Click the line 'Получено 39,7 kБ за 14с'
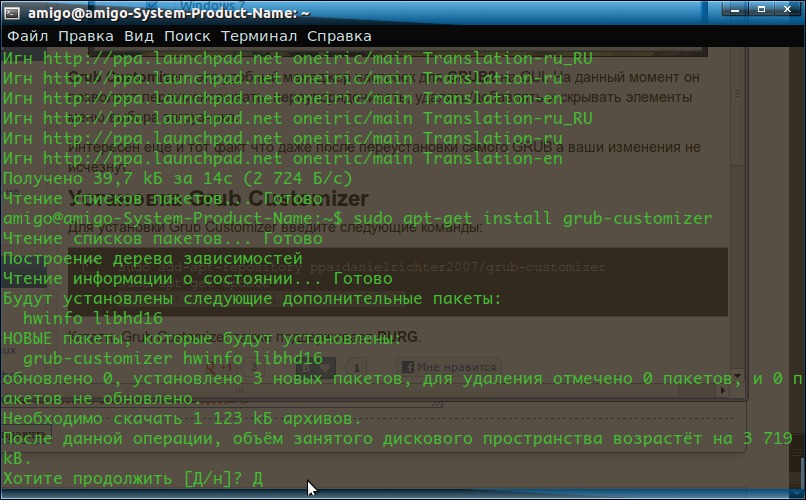 tap(178, 178)
